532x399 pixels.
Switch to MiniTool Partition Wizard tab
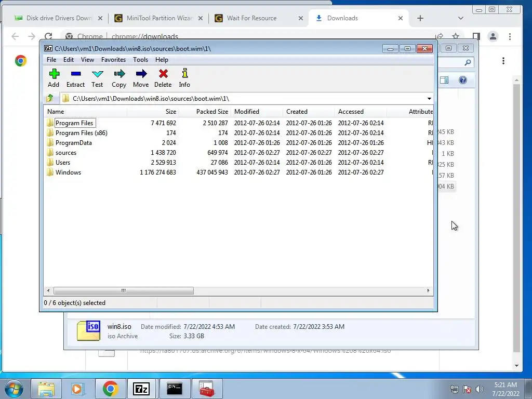click(159, 18)
